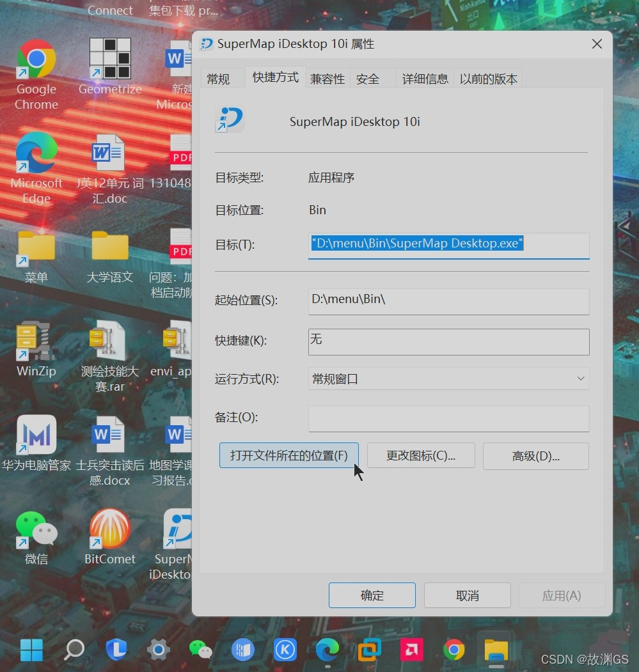This screenshot has width=639, height=672.
Task: Click the 取消 button
Action: (467, 595)
